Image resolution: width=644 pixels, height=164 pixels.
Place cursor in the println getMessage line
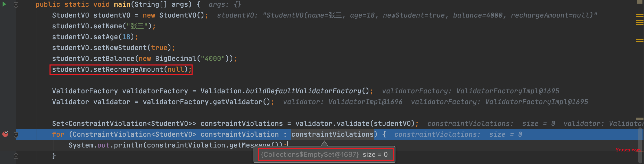(x=178, y=145)
